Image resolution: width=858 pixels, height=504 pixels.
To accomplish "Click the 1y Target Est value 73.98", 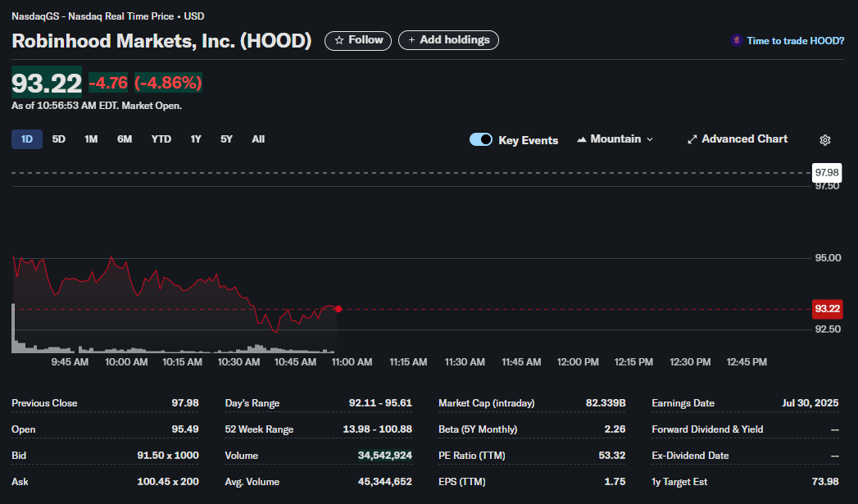I will 825,482.
